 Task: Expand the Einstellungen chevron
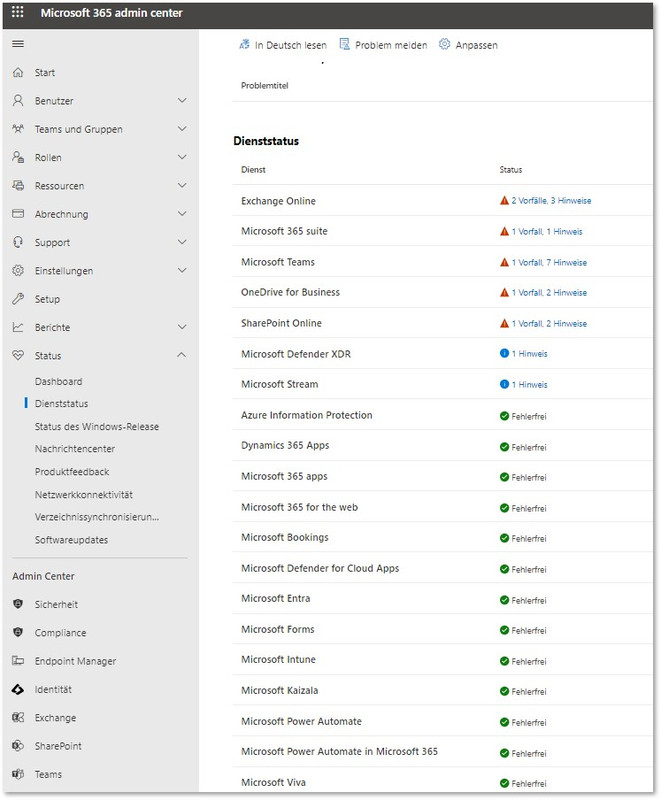tap(182, 270)
